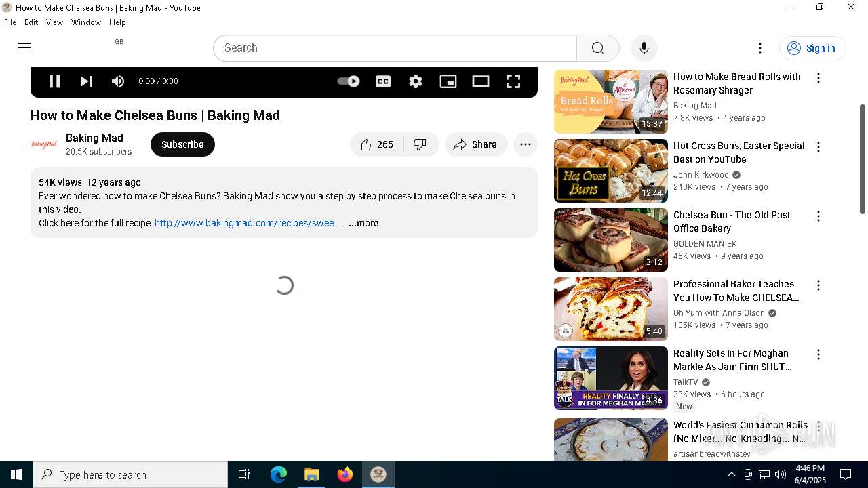
Task: Switch to theater mode icon
Action: tap(481, 81)
